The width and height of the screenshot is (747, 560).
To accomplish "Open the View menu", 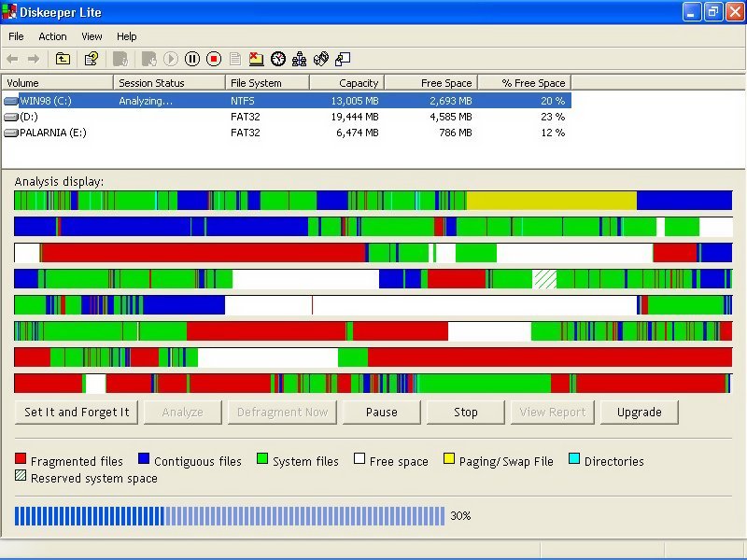I will click(x=92, y=36).
